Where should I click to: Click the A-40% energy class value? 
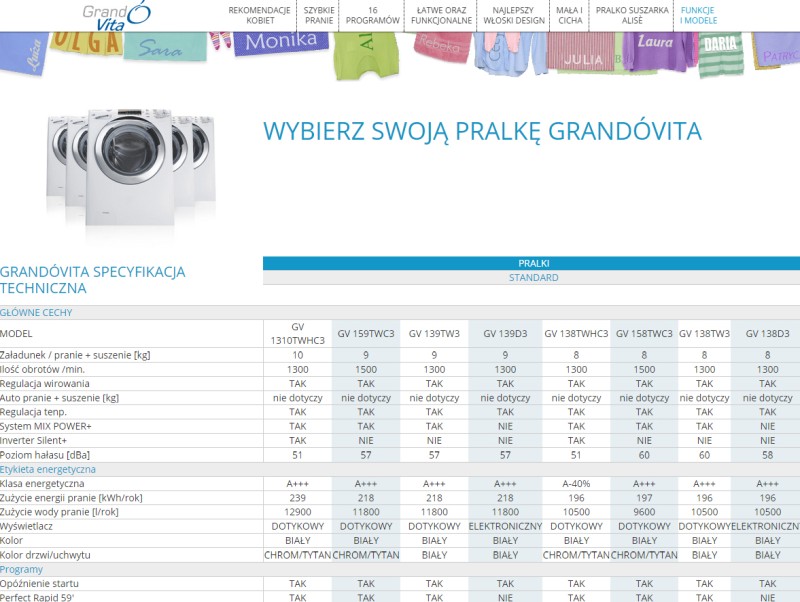point(576,484)
